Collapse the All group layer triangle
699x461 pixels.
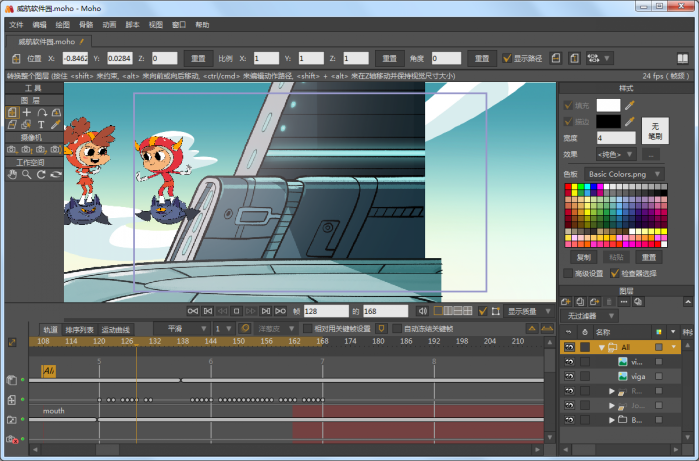[x=601, y=347]
